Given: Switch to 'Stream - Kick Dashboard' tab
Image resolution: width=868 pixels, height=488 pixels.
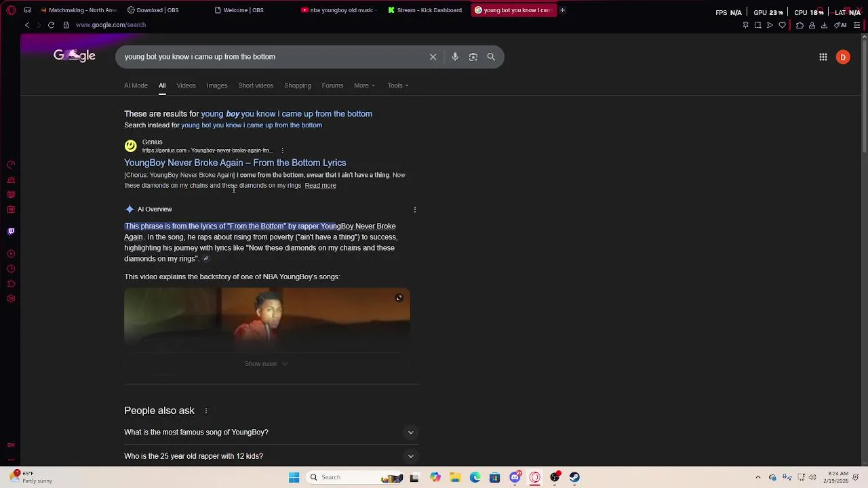Looking at the screenshot, I should click(425, 10).
